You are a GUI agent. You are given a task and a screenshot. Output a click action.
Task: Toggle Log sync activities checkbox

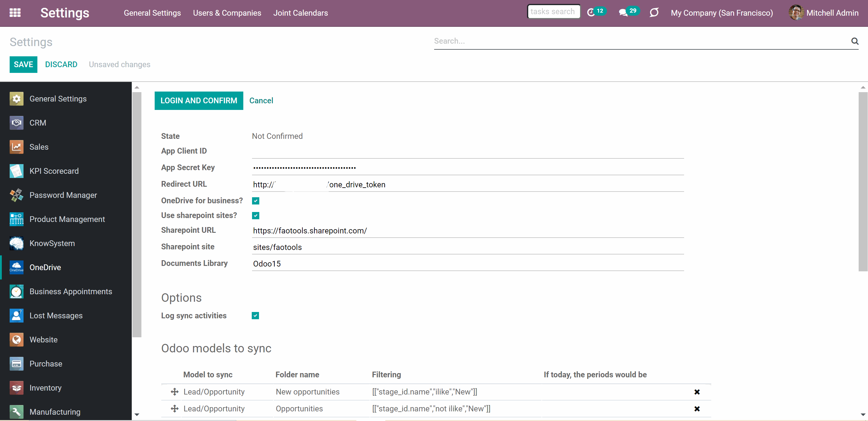[x=255, y=316]
